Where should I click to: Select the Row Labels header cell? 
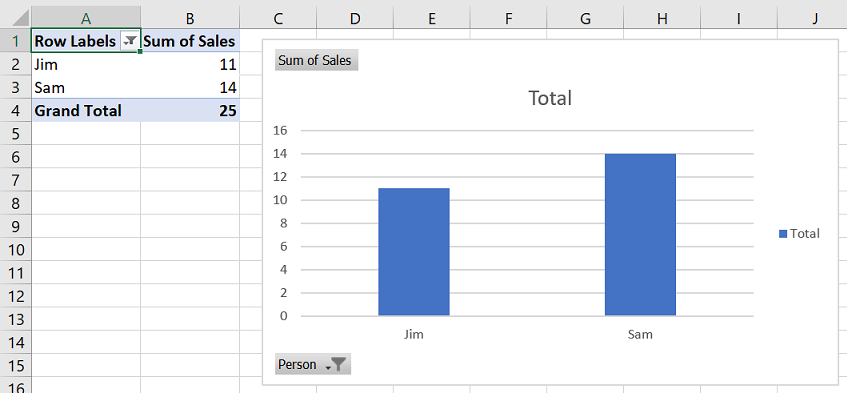pos(86,41)
